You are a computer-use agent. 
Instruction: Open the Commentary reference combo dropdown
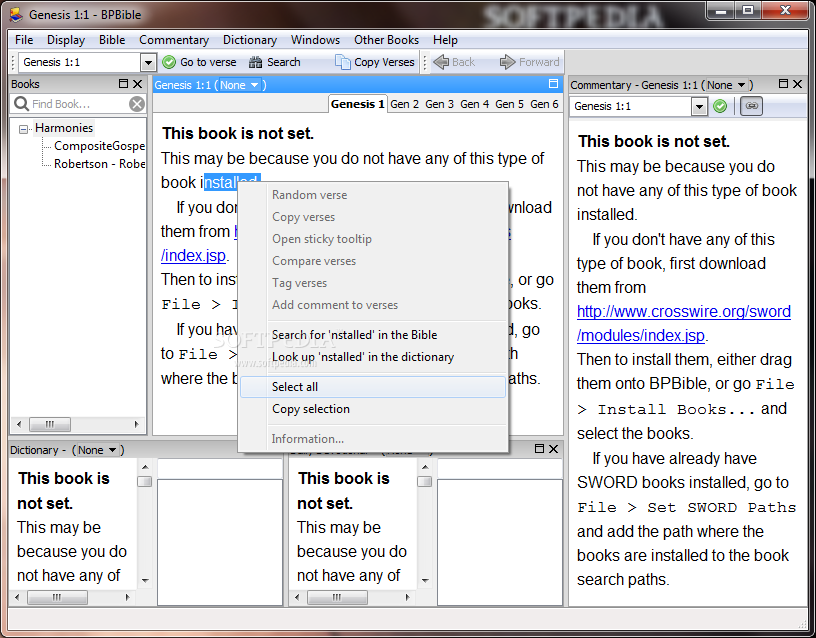699,106
